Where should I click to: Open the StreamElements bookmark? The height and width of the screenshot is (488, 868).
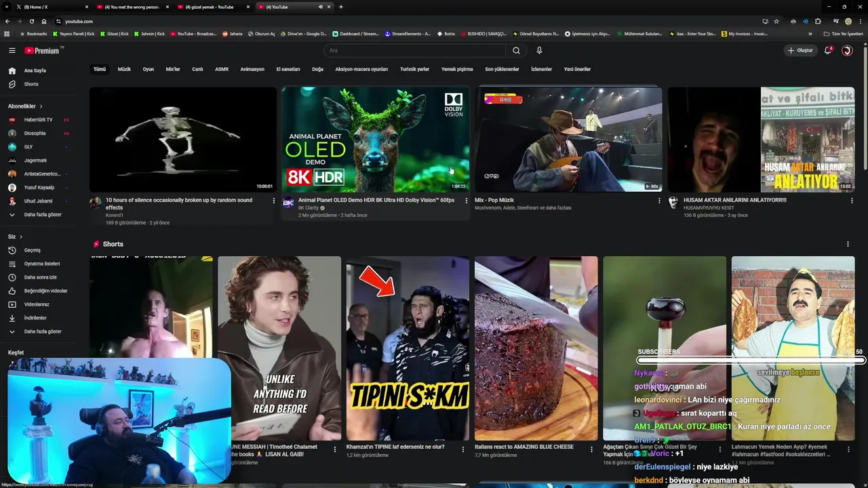click(408, 34)
